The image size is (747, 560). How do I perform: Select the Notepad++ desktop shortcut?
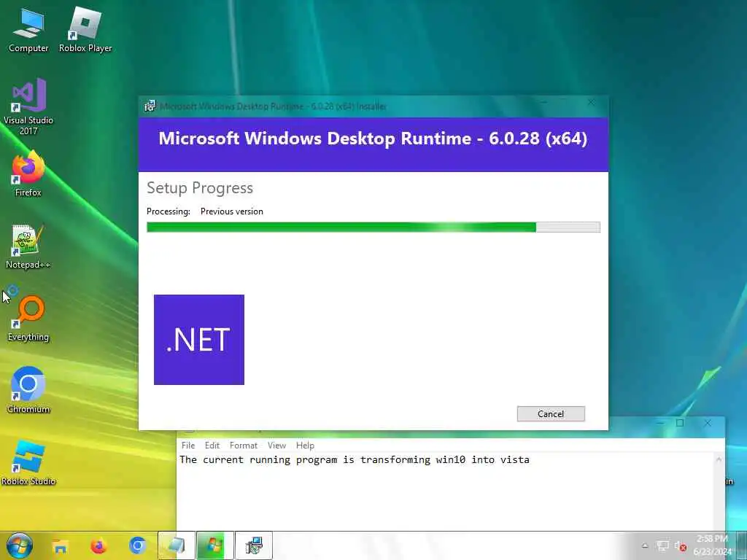28,246
